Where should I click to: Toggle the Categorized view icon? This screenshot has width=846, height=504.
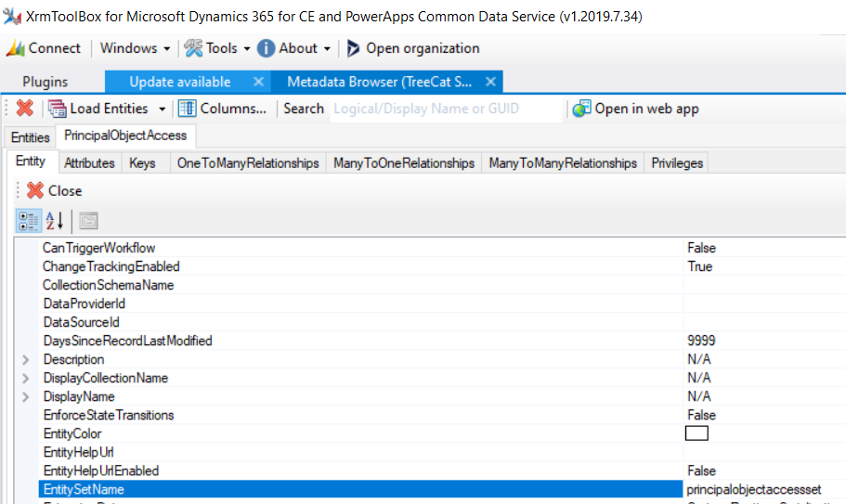point(28,221)
